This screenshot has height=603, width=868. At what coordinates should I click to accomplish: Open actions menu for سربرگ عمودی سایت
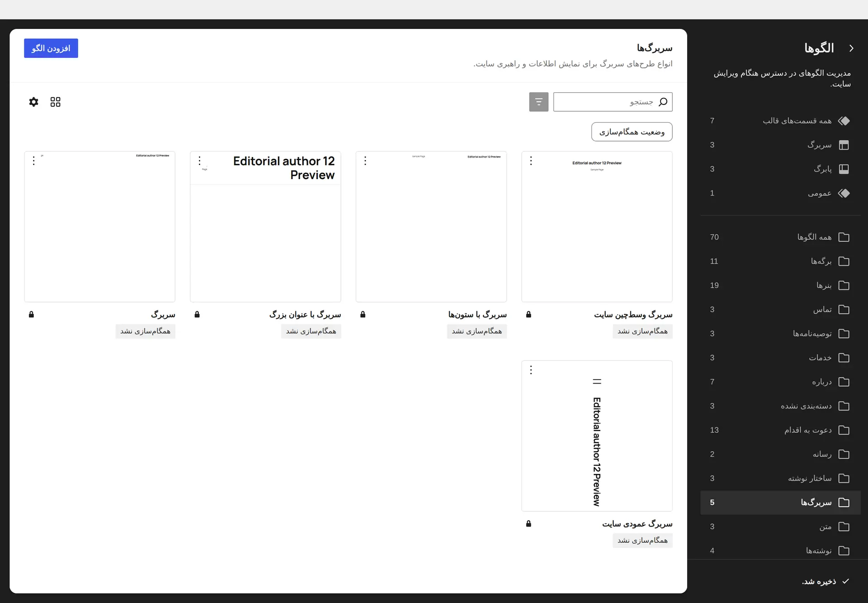531,370
